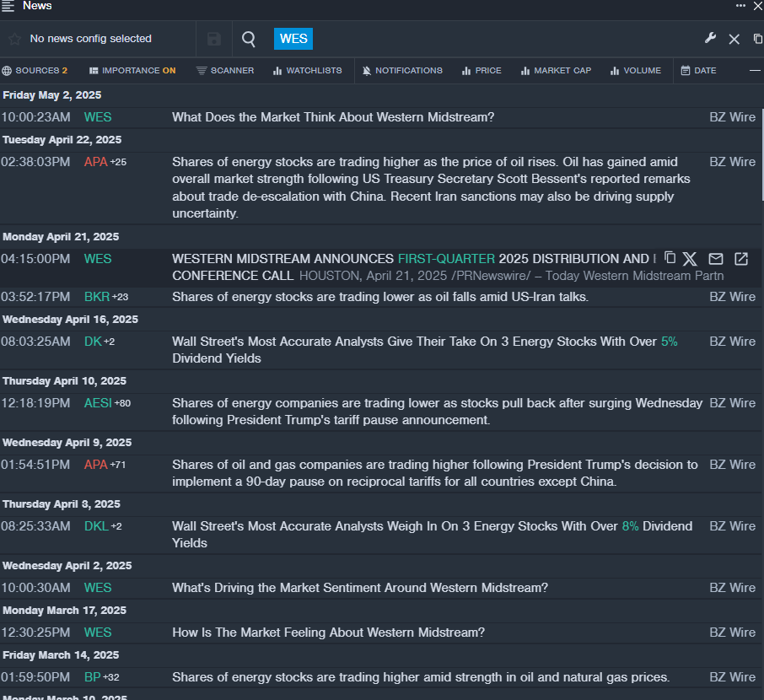Open the Scanner filter
The height and width of the screenshot is (700, 764).
pos(225,71)
